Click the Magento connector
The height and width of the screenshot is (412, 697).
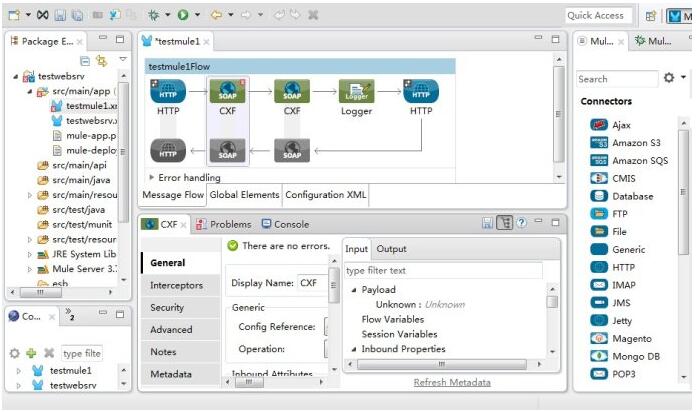631,339
